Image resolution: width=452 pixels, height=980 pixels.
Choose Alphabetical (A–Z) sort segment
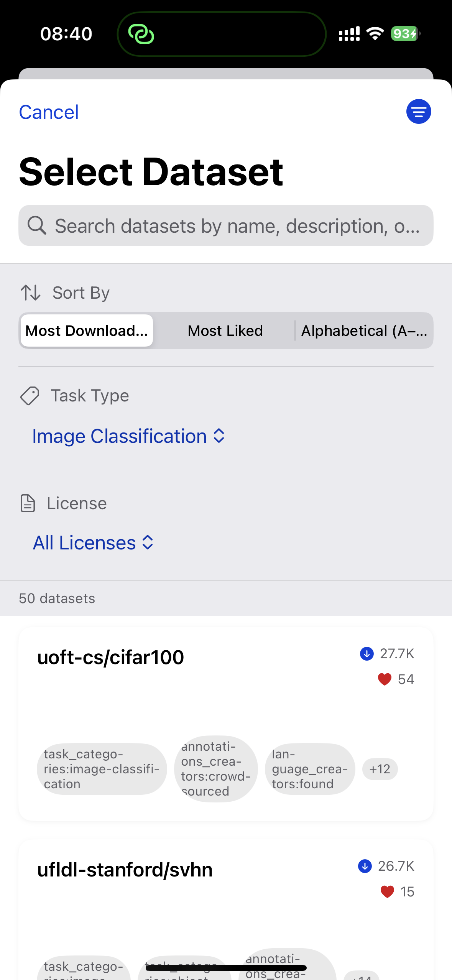coord(364,331)
